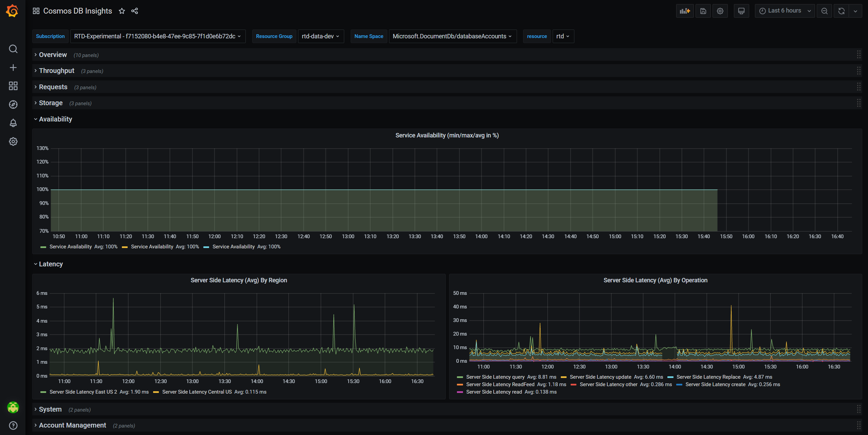868x435 pixels.
Task: Open Service Availability panel title menu
Action: click(447, 135)
